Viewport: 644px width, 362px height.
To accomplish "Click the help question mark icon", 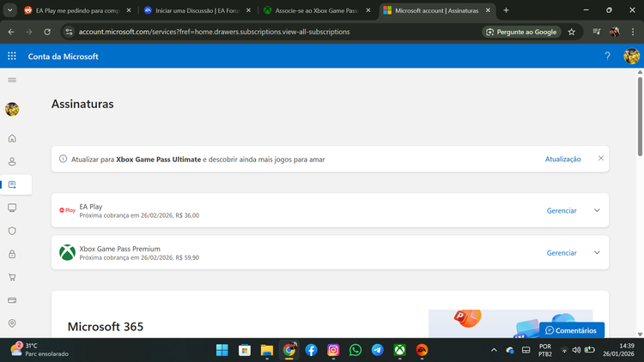I will pyautogui.click(x=607, y=56).
